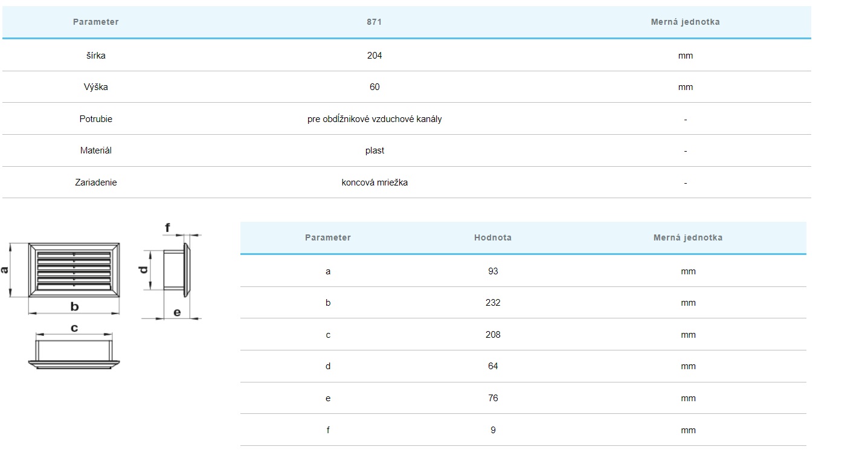
Task: Click the 'Zariadenie' row label
Action: tap(95, 182)
